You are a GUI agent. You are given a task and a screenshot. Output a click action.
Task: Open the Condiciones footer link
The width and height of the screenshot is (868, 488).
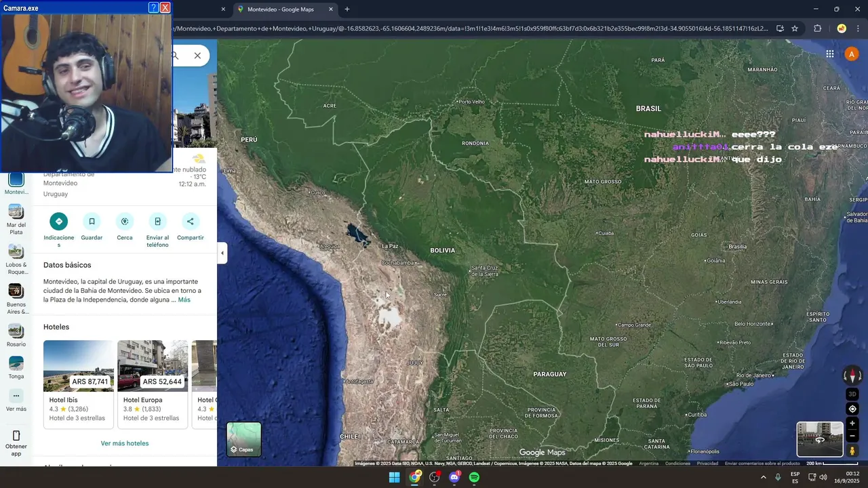tap(677, 464)
